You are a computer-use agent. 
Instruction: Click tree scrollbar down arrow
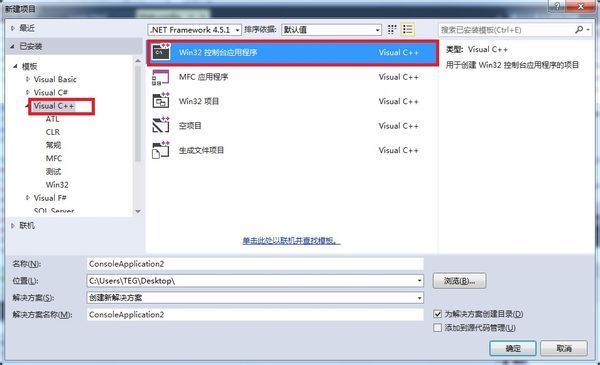[x=138, y=211]
